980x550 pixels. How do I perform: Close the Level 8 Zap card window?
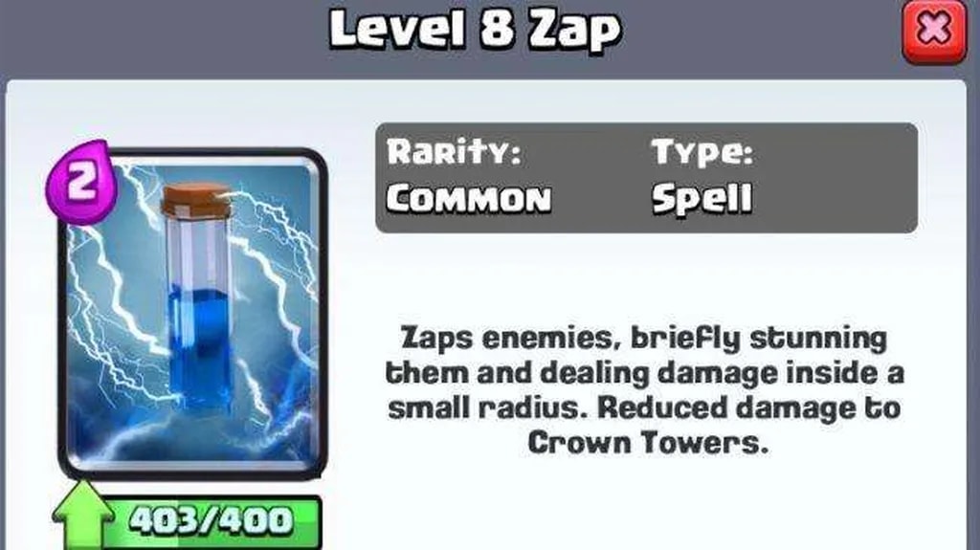point(934,32)
